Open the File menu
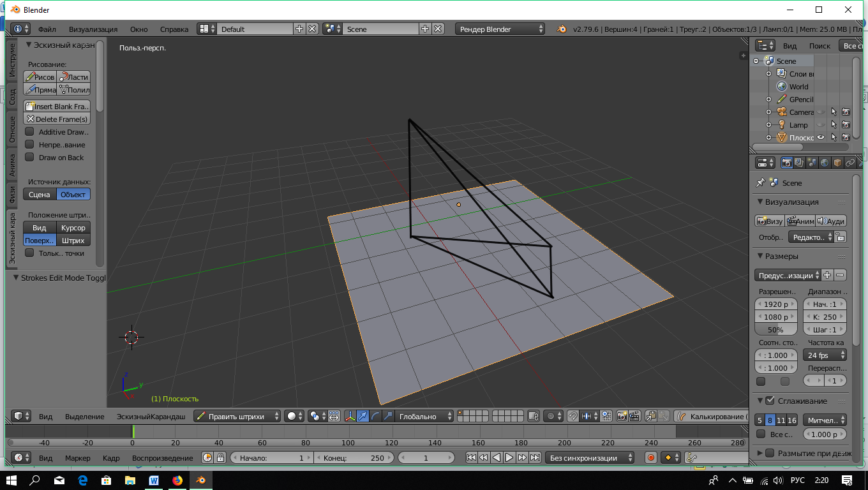The height and width of the screenshot is (490, 868). (47, 29)
